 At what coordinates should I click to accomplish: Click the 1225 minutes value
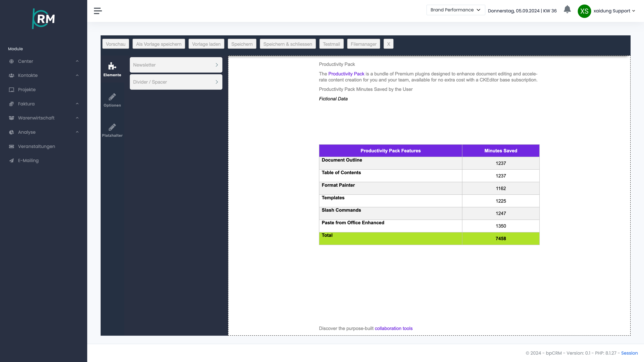pyautogui.click(x=501, y=201)
